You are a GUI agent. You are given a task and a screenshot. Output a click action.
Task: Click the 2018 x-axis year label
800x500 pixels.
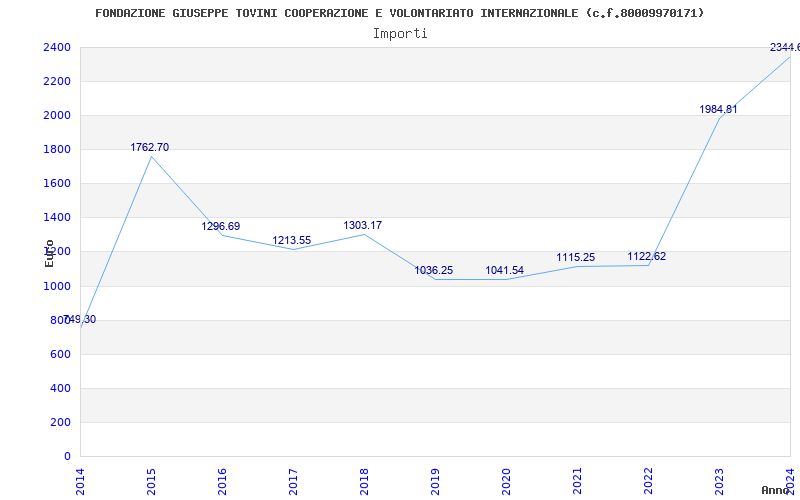(364, 482)
